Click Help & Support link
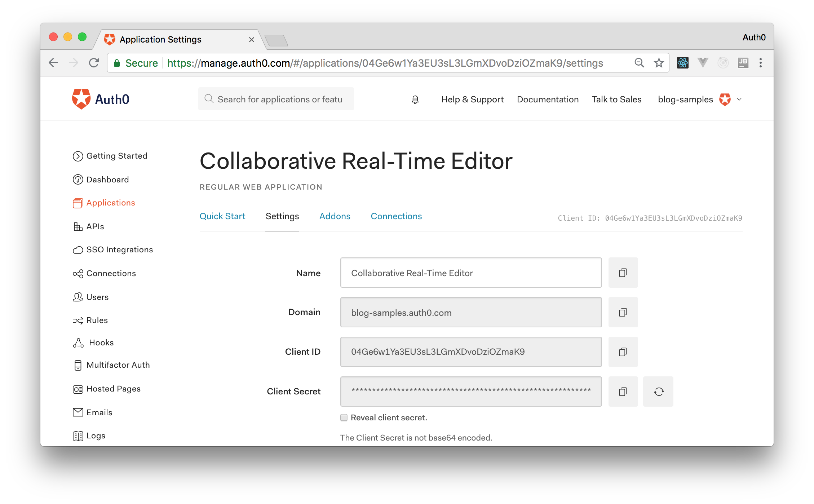Viewport: 814px width, 504px height. coord(472,100)
